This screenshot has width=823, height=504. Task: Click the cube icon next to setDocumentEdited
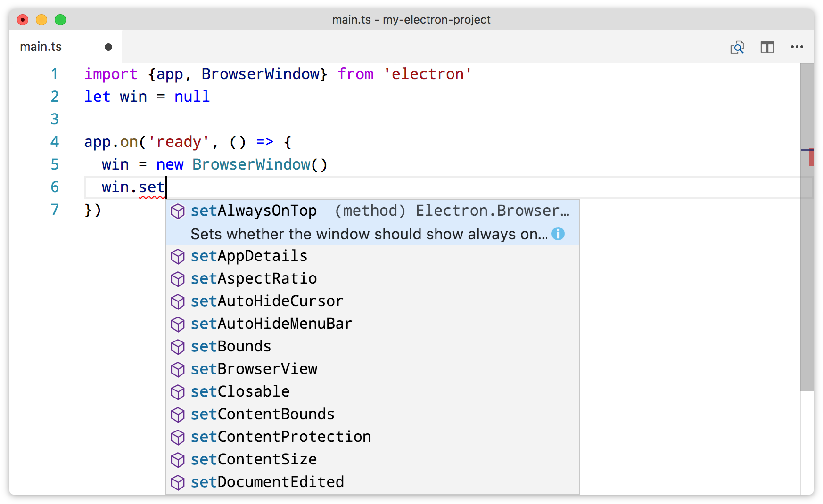tap(178, 482)
